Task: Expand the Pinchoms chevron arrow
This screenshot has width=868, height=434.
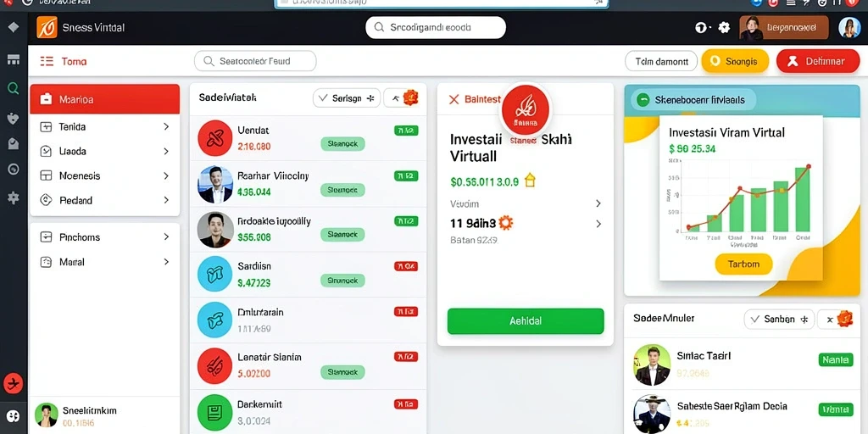Action: [166, 236]
